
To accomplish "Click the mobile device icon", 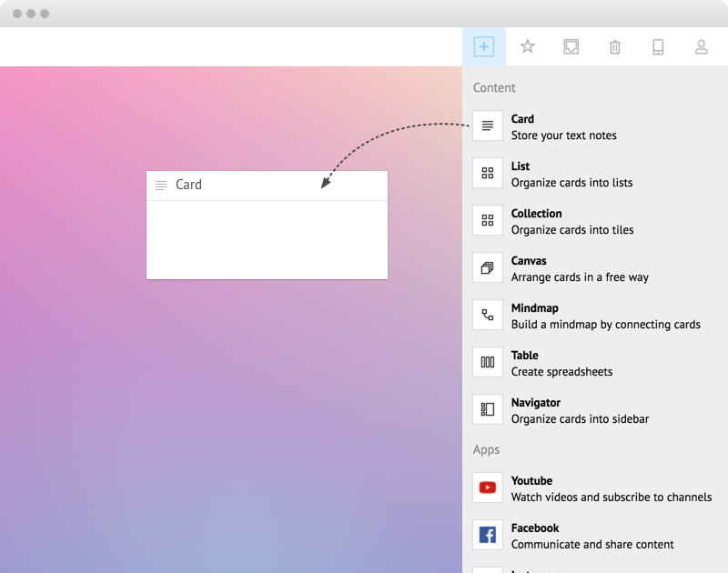I will point(658,47).
